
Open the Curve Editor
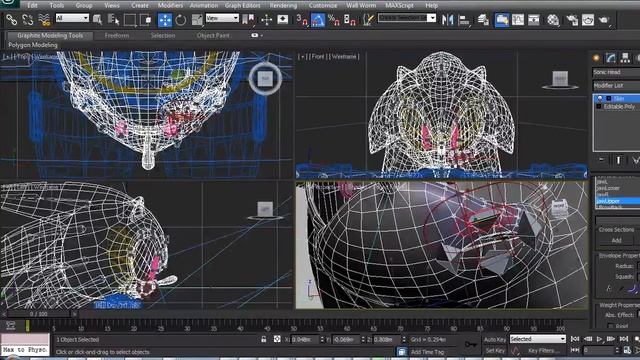[518, 20]
